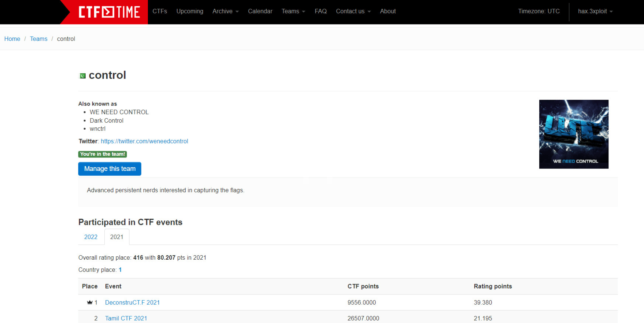Open the Tamil CTF 2021 event
Image resolution: width=644 pixels, height=323 pixels.
tap(126, 318)
